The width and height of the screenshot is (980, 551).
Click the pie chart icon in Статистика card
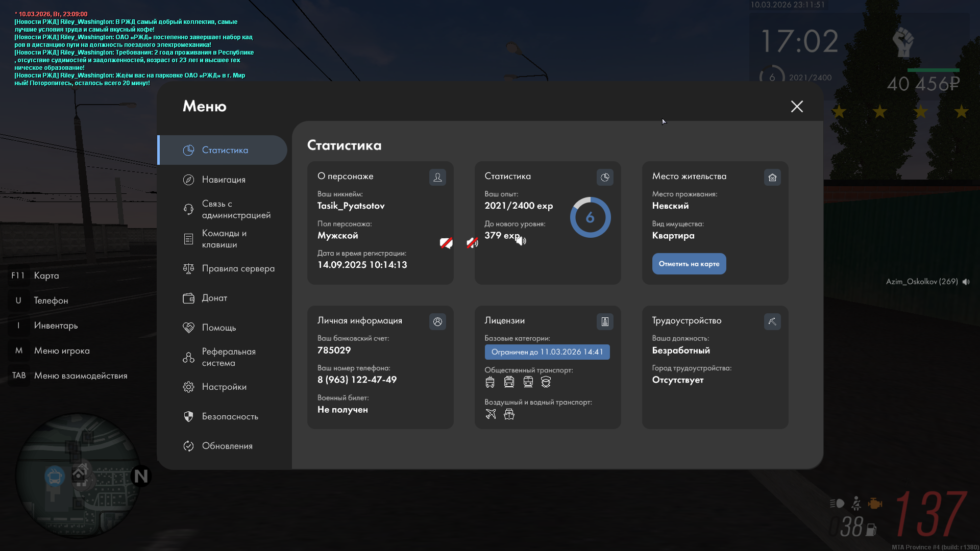pyautogui.click(x=605, y=177)
